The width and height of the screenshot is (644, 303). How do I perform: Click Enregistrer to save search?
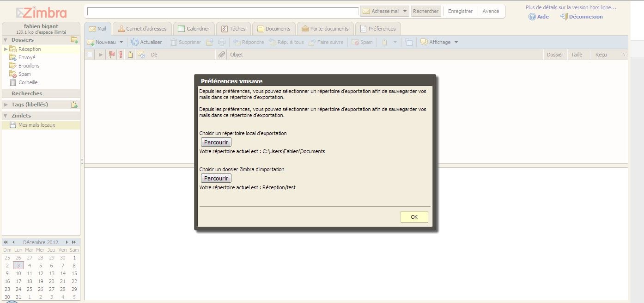[x=460, y=11]
